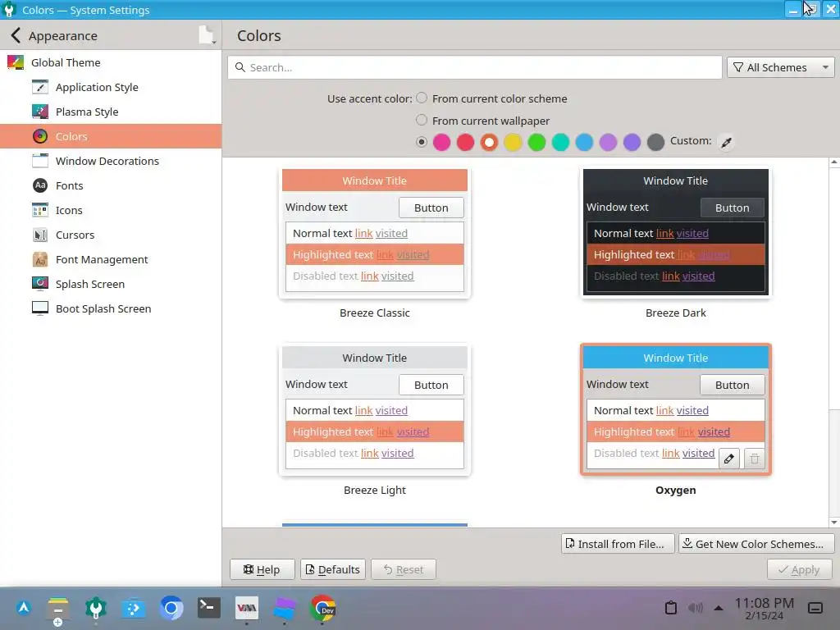The width and height of the screenshot is (840, 630).
Task: Expand hidden system tray icons arrow
Action: click(x=719, y=608)
